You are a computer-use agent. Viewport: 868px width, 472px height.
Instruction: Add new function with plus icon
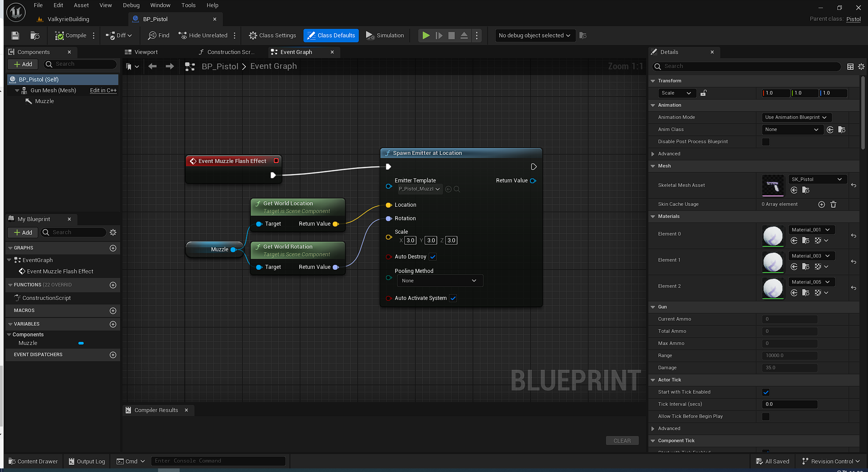click(x=113, y=285)
